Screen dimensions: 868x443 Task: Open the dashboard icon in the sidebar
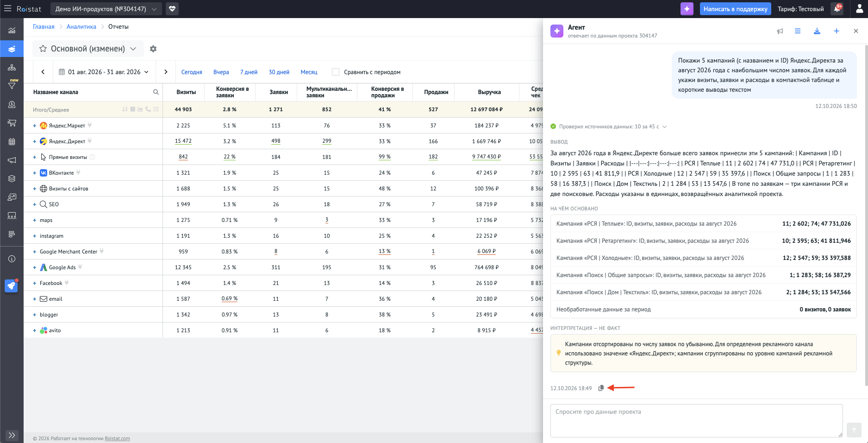(x=12, y=31)
